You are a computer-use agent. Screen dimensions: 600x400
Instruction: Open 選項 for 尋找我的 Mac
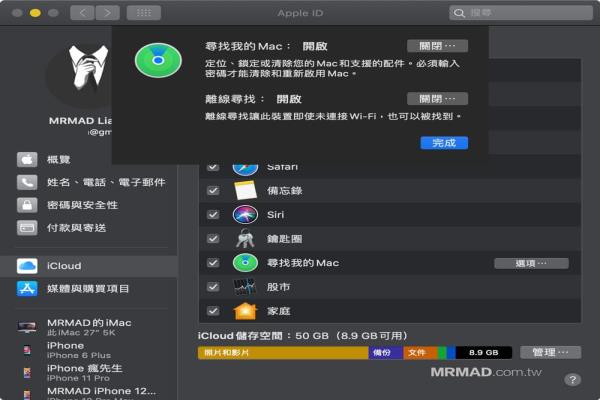pos(531,263)
